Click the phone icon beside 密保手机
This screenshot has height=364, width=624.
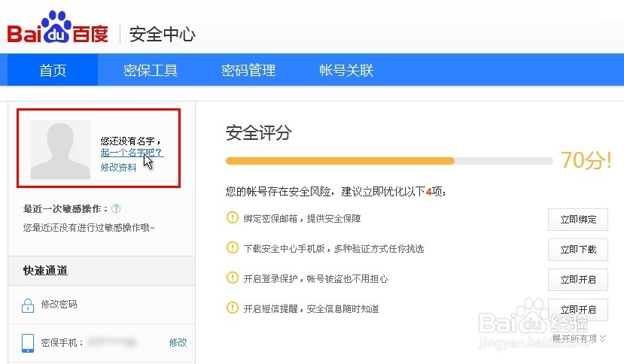click(x=28, y=342)
